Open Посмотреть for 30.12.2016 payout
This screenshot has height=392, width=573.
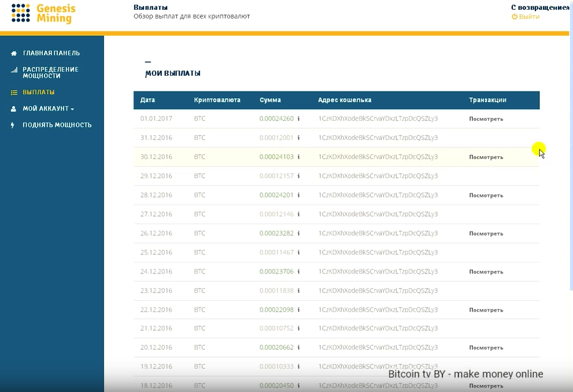point(486,157)
